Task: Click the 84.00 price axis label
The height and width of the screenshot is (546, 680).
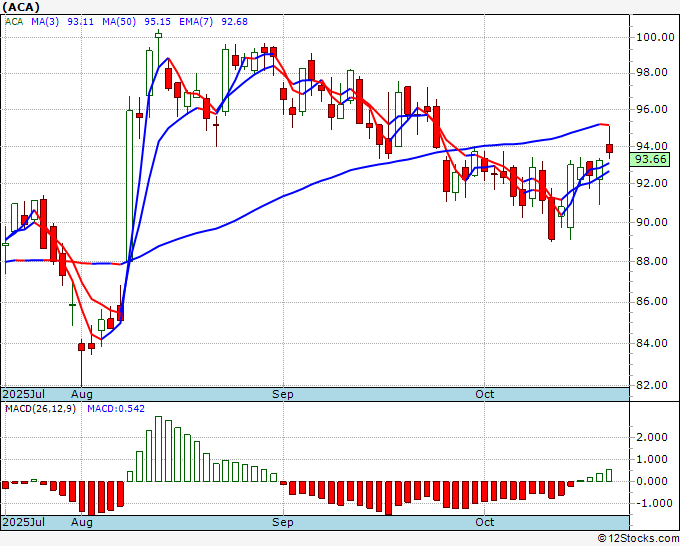Action: point(652,343)
